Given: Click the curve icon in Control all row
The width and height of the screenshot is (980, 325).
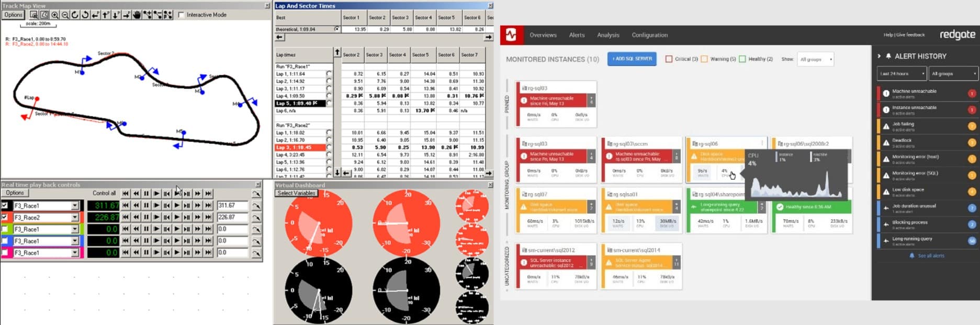Looking at the screenshot, I should [256, 194].
